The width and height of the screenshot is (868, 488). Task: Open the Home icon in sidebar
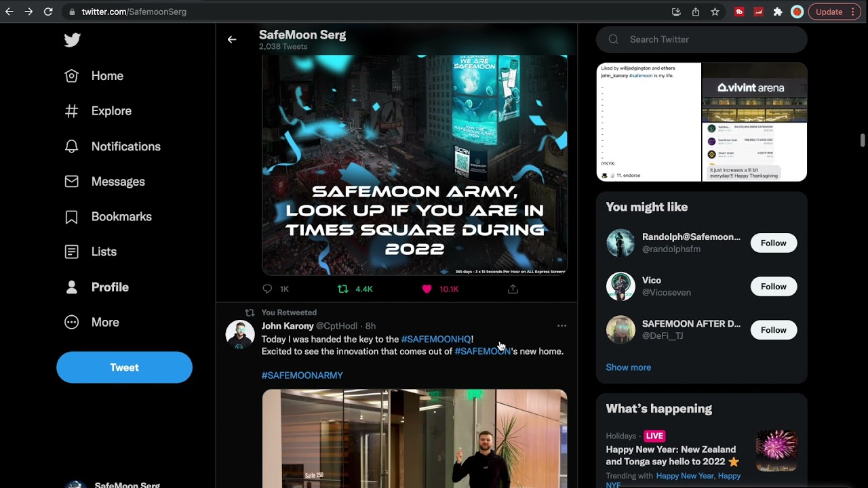point(71,76)
